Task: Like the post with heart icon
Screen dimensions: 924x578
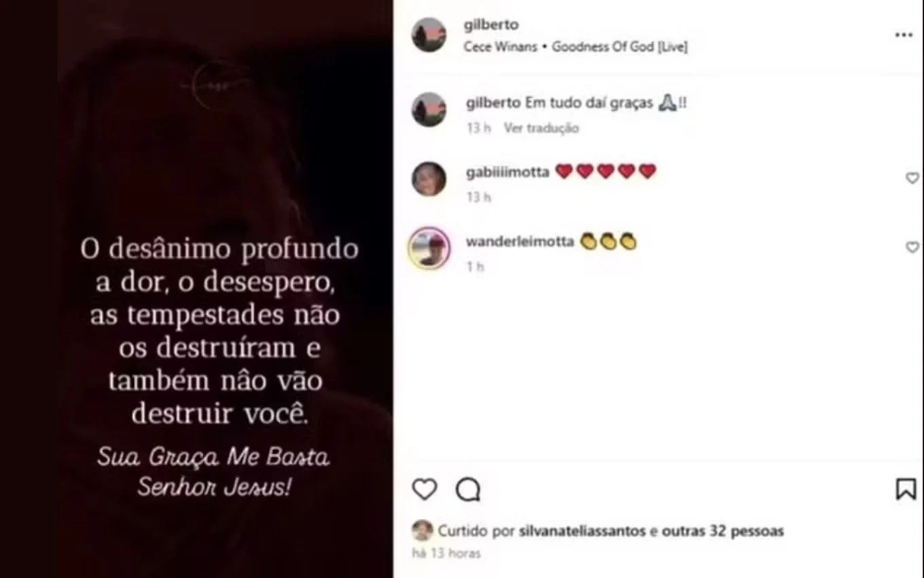Action: pyautogui.click(x=425, y=489)
